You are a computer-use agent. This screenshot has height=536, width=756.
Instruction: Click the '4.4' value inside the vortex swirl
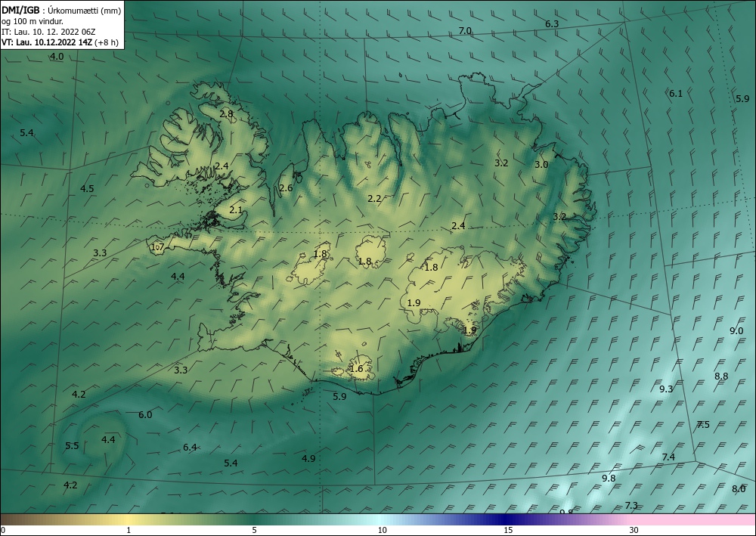(108, 439)
